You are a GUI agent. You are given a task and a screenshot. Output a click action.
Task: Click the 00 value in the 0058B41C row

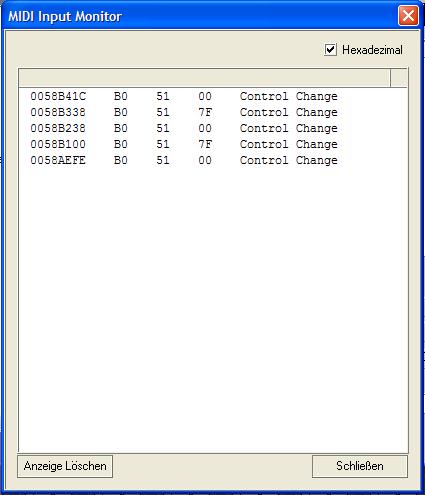(x=205, y=96)
